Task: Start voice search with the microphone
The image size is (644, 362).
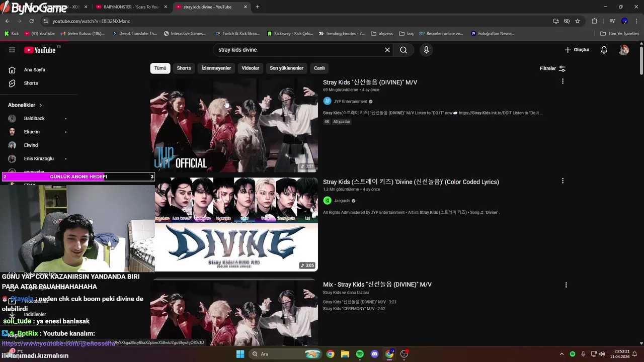Action: (426, 50)
